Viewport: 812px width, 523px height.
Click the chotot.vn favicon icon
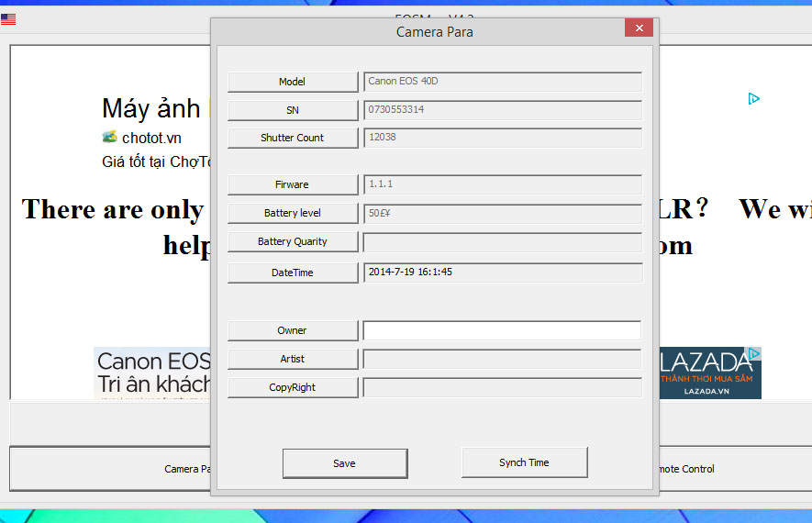click(109, 138)
